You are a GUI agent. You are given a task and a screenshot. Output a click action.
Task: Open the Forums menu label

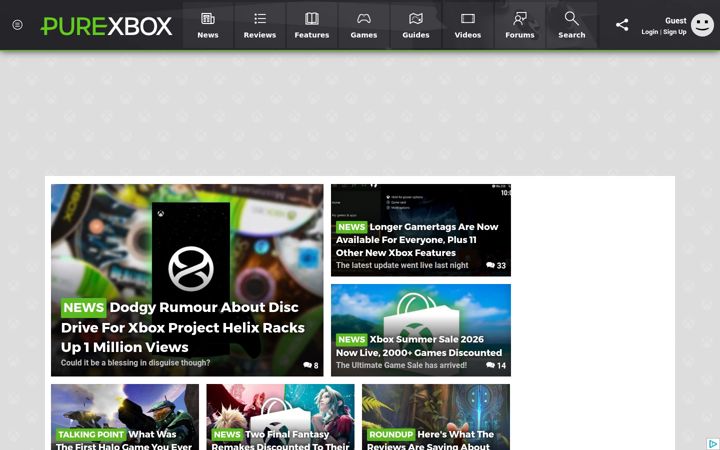520,35
